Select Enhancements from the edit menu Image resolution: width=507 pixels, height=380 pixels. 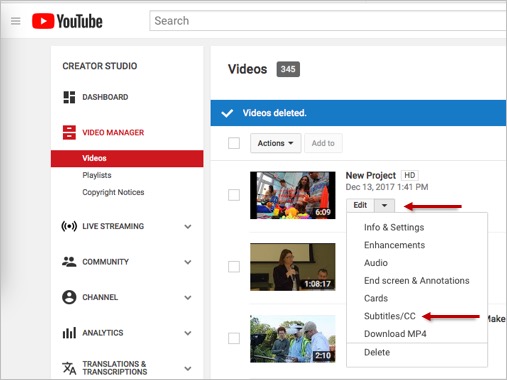click(394, 245)
